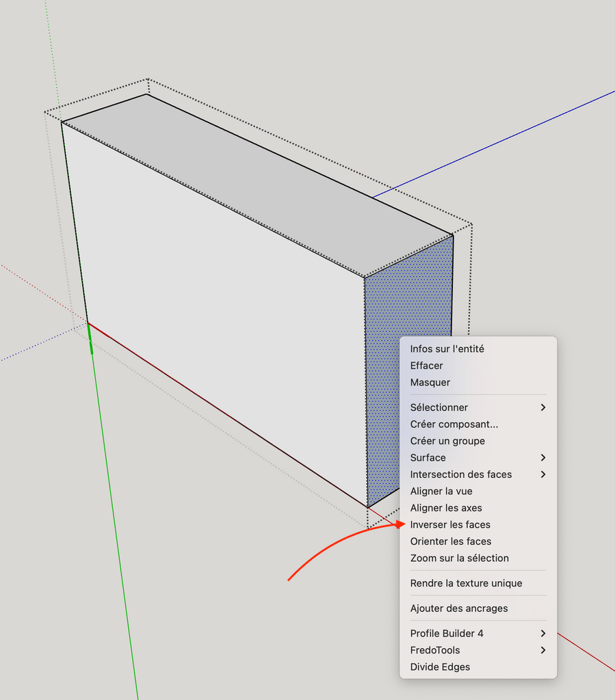Screen dimensions: 615x700
Task: Expand the FredoTools submenu chevron
Action: coord(542,650)
